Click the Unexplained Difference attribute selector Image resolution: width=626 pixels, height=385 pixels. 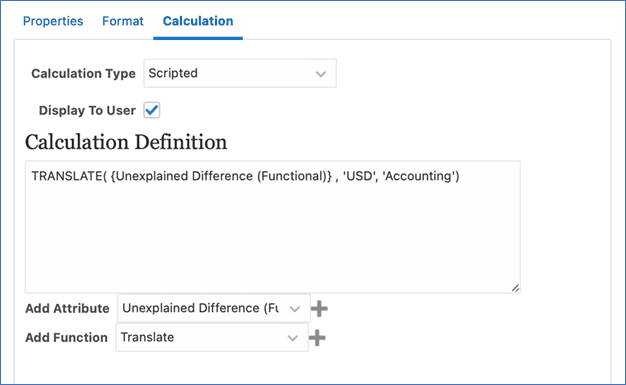click(214, 308)
